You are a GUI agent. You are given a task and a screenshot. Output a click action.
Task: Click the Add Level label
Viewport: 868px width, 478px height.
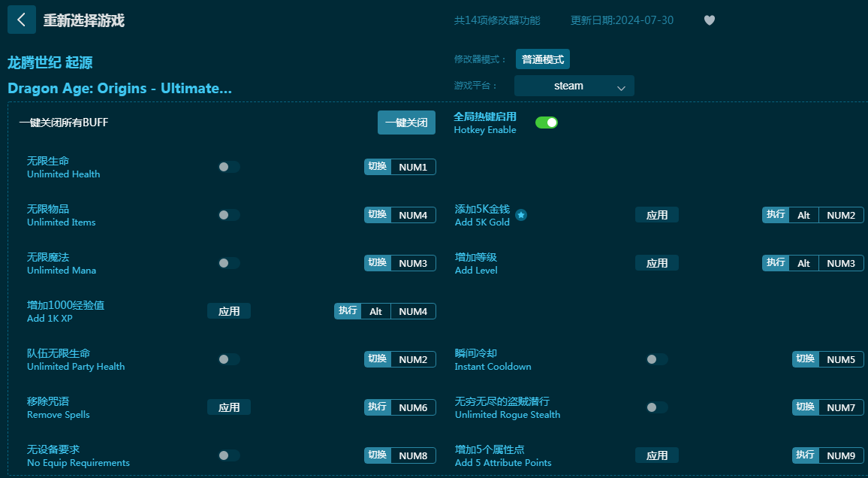(476, 271)
